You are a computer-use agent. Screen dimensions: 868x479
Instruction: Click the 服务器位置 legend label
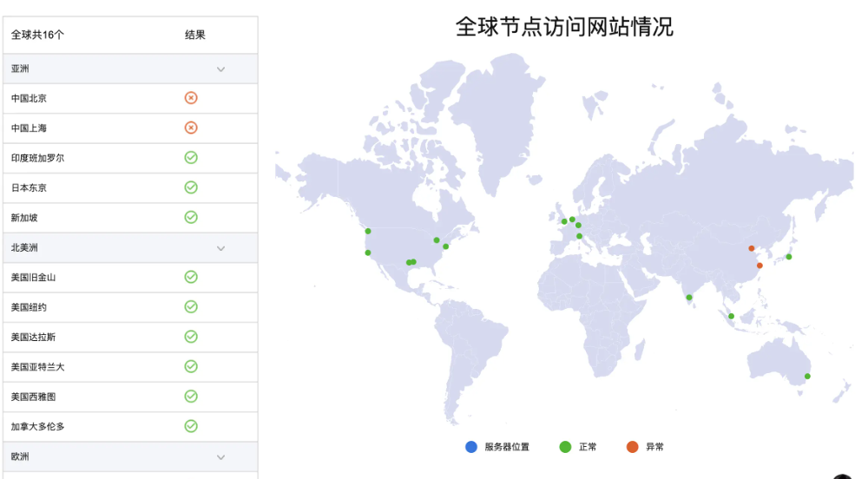[507, 447]
